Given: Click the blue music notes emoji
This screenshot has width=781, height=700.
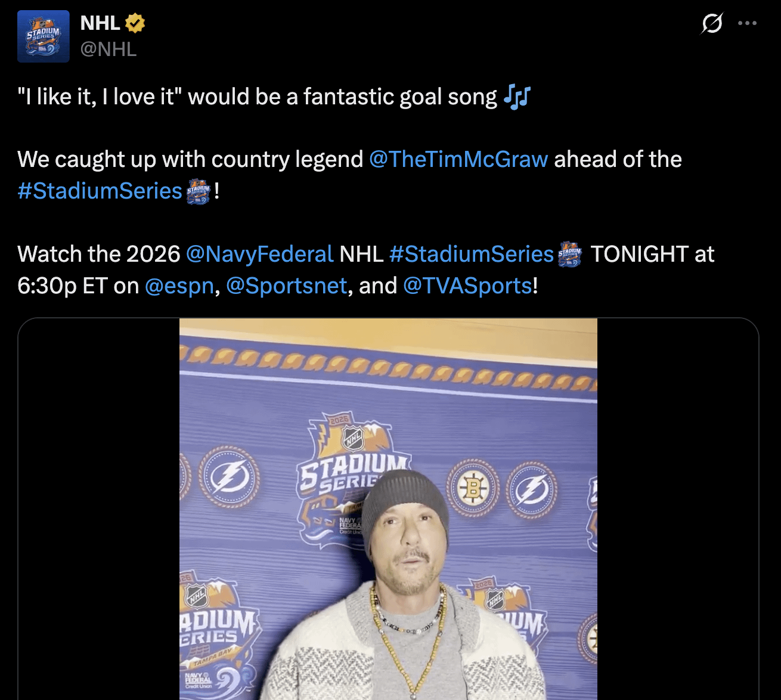Looking at the screenshot, I should (x=517, y=97).
